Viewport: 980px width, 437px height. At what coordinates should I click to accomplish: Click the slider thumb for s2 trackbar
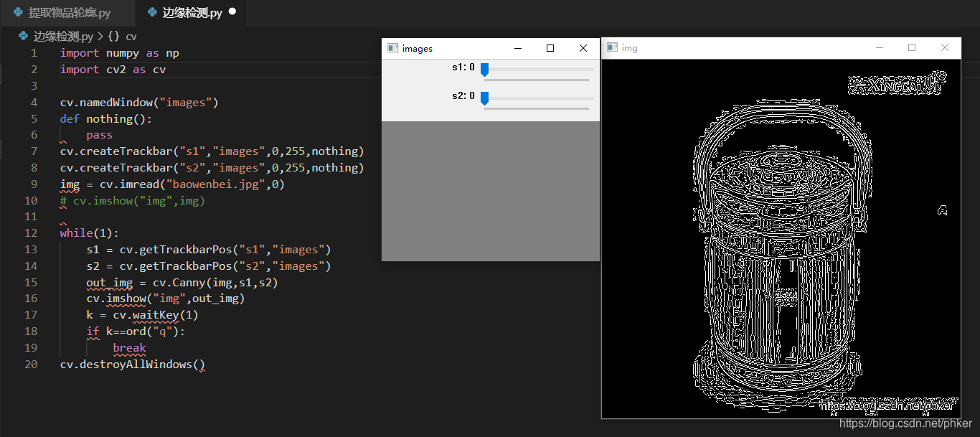[484, 98]
